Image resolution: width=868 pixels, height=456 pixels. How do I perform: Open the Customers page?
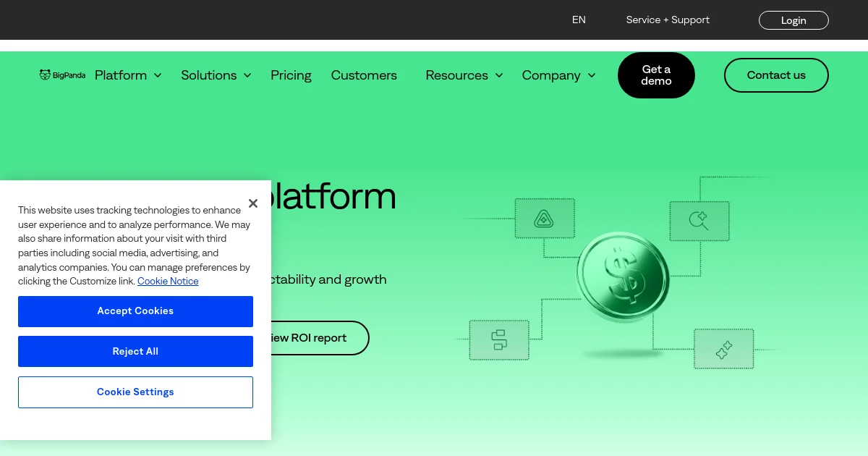coord(364,75)
